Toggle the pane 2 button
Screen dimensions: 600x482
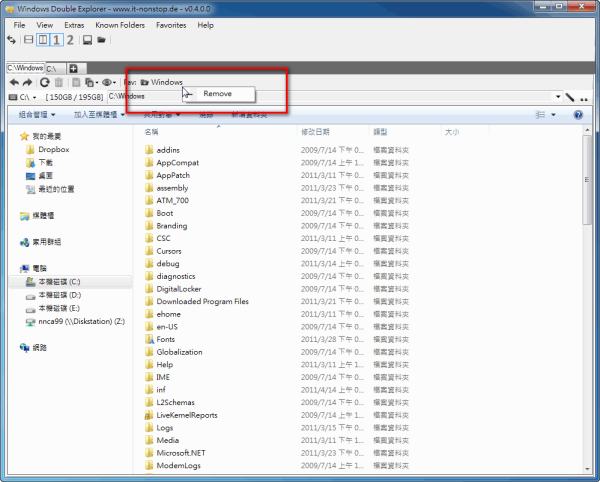click(x=70, y=39)
